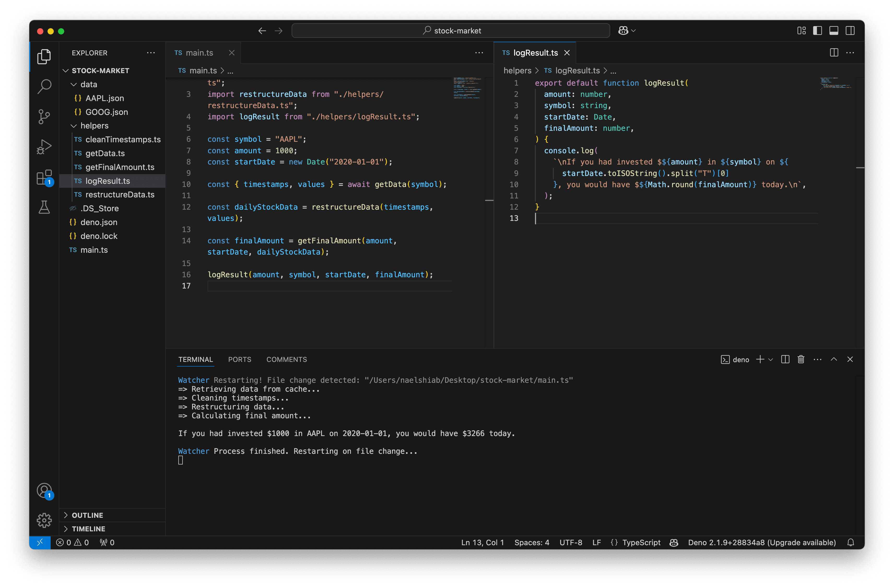Viewport: 894px width, 588px height.
Task: Hide the terminal panel
Action: click(x=850, y=360)
